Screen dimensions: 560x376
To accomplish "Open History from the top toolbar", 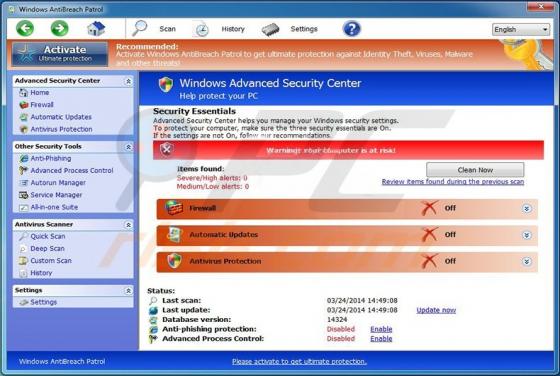I will click(233, 29).
